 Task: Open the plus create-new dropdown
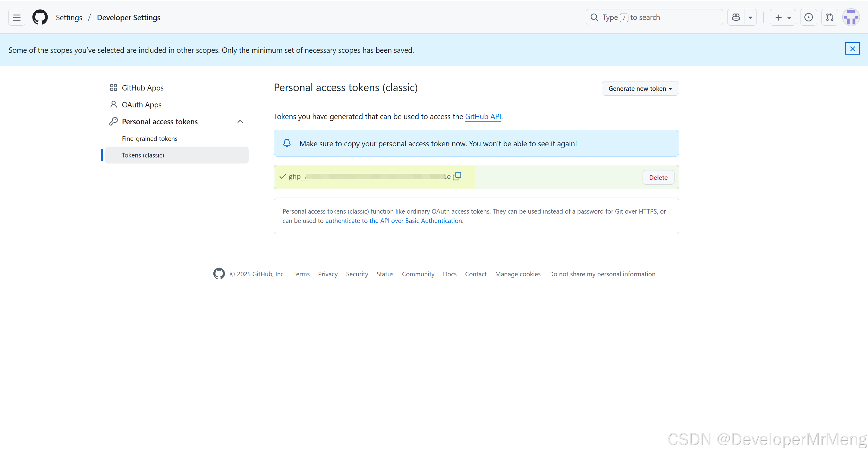(x=783, y=17)
